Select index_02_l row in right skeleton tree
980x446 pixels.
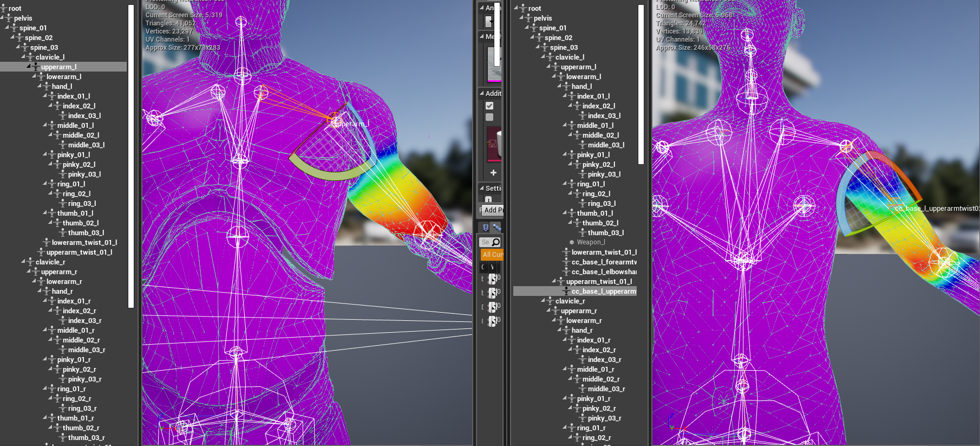click(575, 106)
